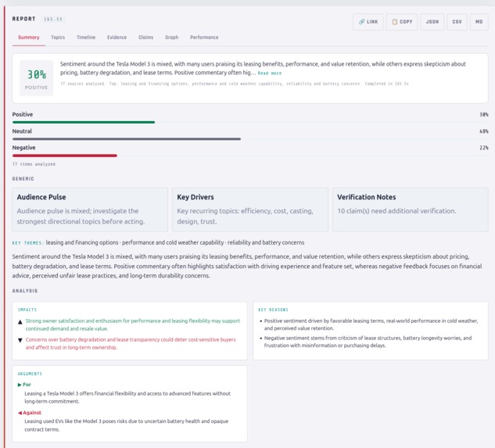The height and width of the screenshot is (448, 495).
Task: Click the 30% positive score badge
Action: click(36, 78)
